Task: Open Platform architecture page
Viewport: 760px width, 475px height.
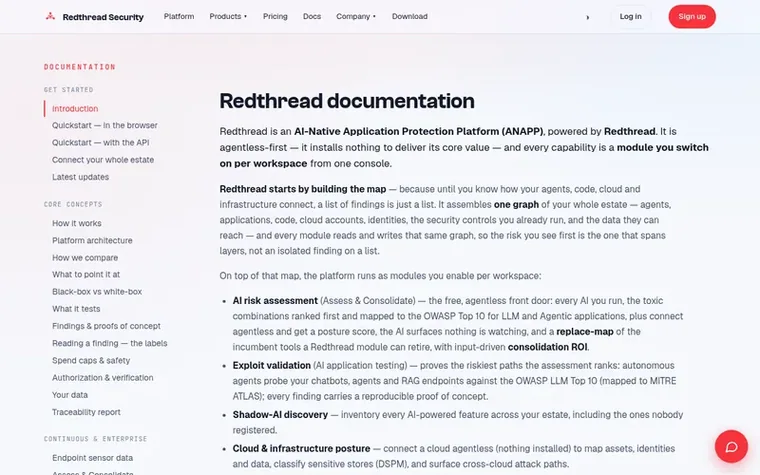Action: (x=92, y=240)
